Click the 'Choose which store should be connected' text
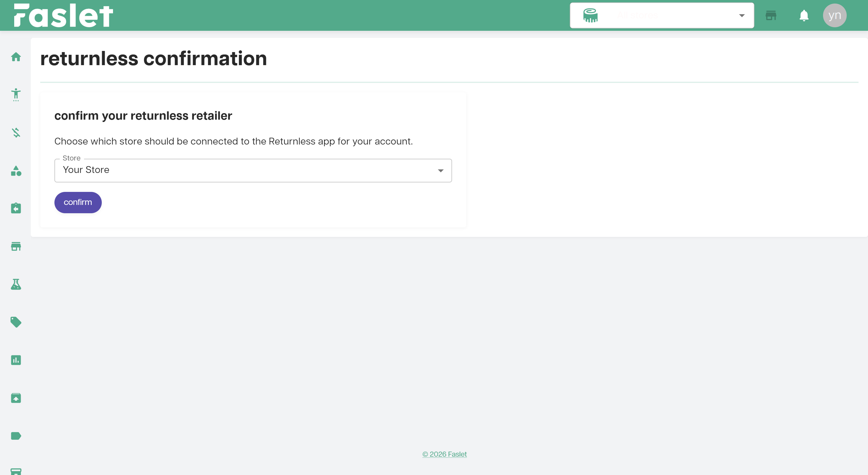868x475 pixels. 233,141
